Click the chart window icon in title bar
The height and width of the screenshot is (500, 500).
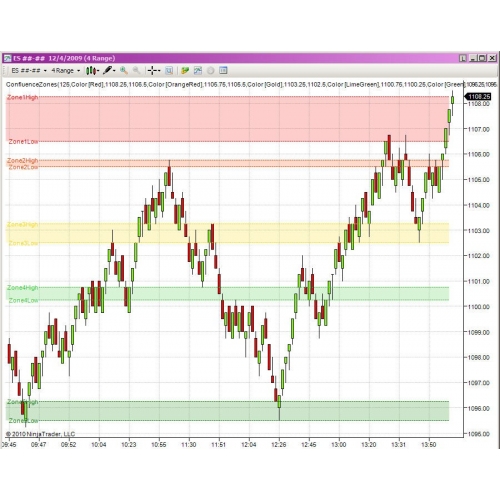7,58
